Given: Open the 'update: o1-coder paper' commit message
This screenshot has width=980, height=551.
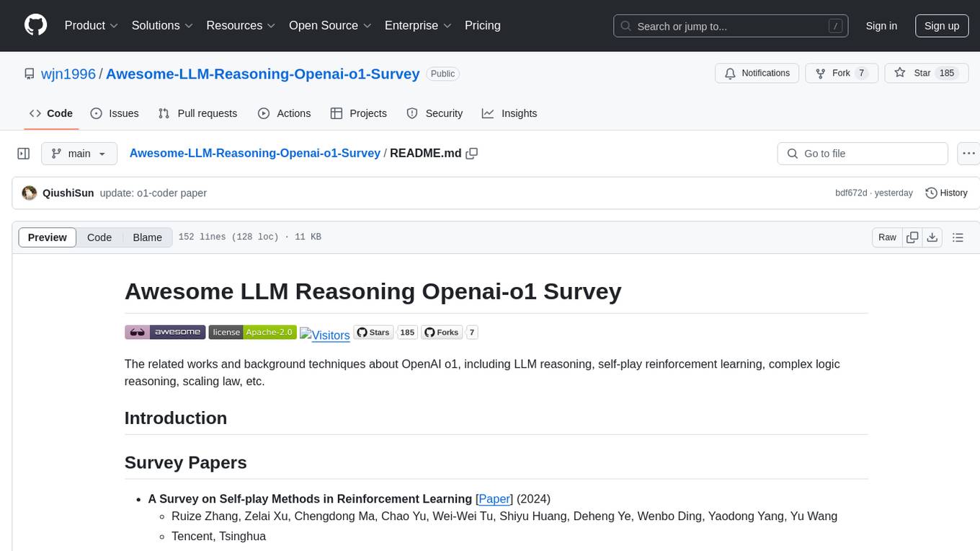Looking at the screenshot, I should pos(153,193).
